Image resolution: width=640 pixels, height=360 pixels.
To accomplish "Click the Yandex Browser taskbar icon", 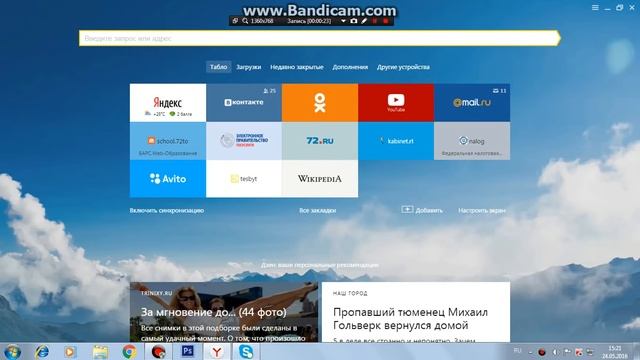I will (217, 351).
